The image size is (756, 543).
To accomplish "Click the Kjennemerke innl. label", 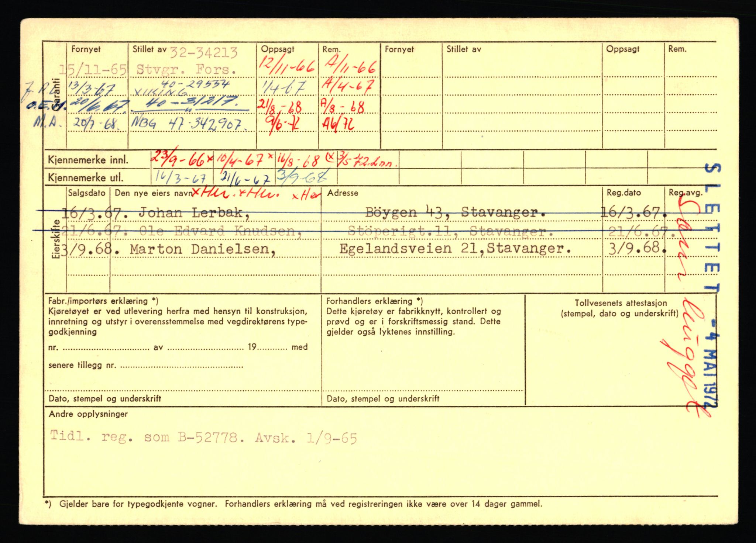I will [x=88, y=160].
